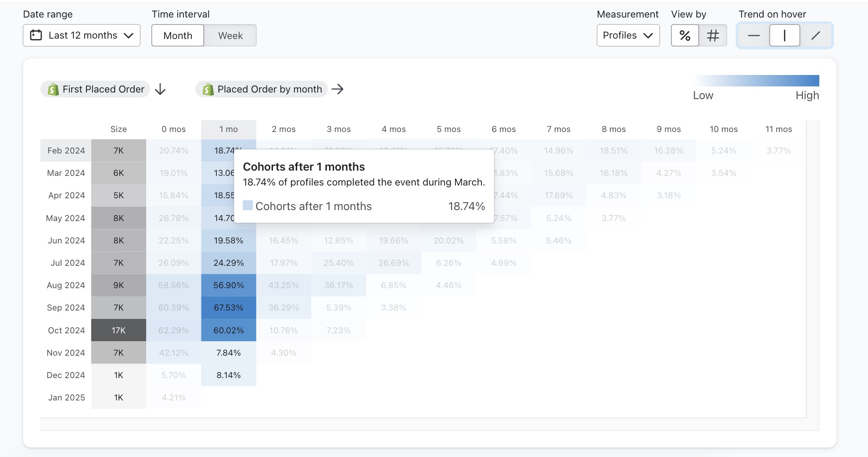Switch view to number count mode
Screen dimensions: 868x457
coord(713,36)
